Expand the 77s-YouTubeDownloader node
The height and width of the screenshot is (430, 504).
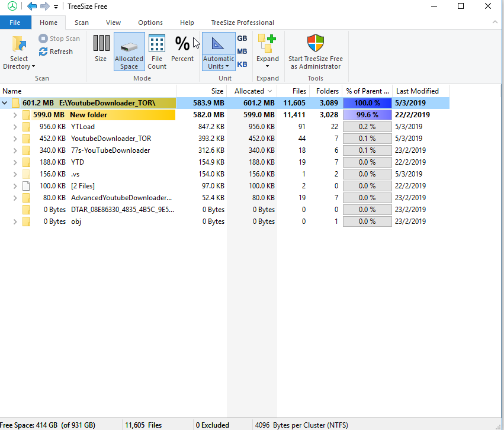coord(15,150)
